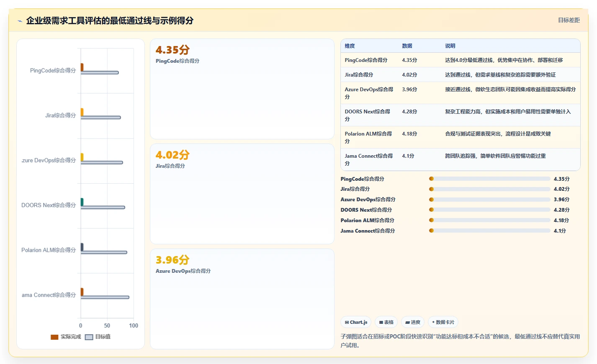Click the 维度 column header
597x364 pixels.
tap(350, 46)
